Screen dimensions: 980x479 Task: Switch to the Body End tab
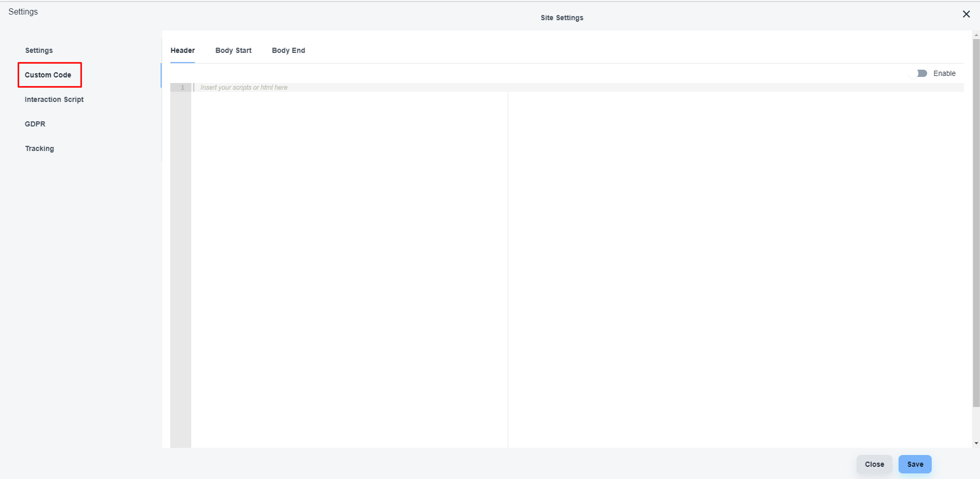(x=288, y=50)
